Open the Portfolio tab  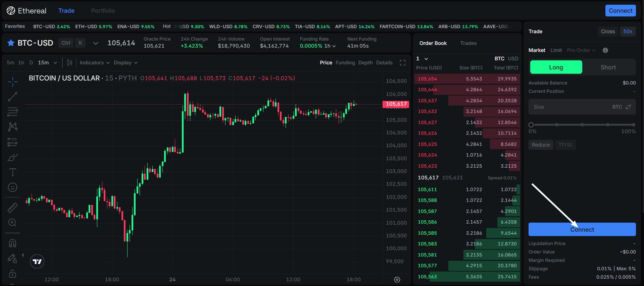(103, 11)
